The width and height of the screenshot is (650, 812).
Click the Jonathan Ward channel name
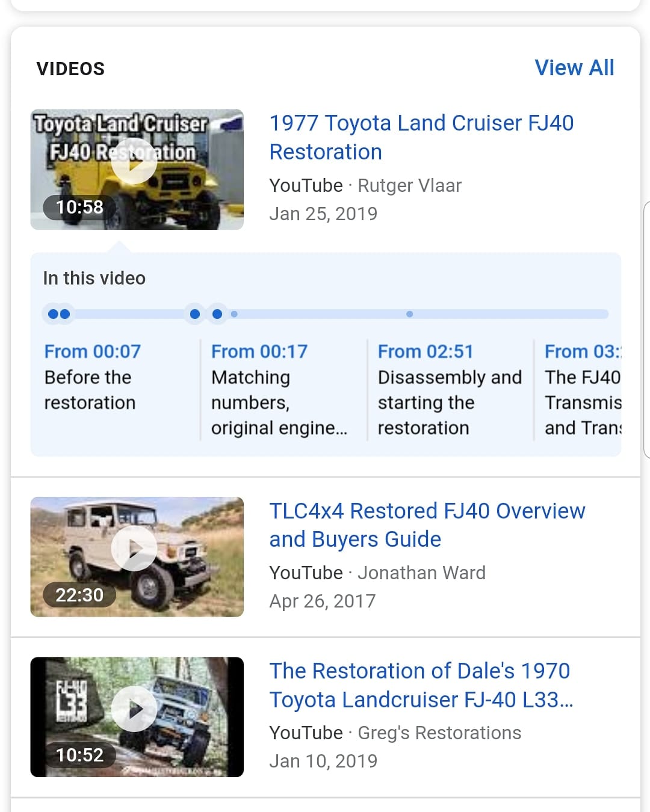[421, 573]
